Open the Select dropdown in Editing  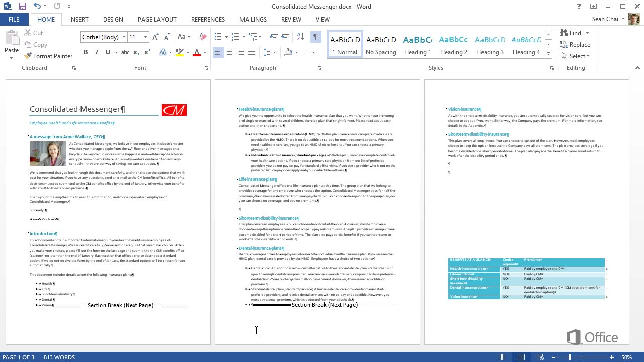pyautogui.click(x=575, y=56)
